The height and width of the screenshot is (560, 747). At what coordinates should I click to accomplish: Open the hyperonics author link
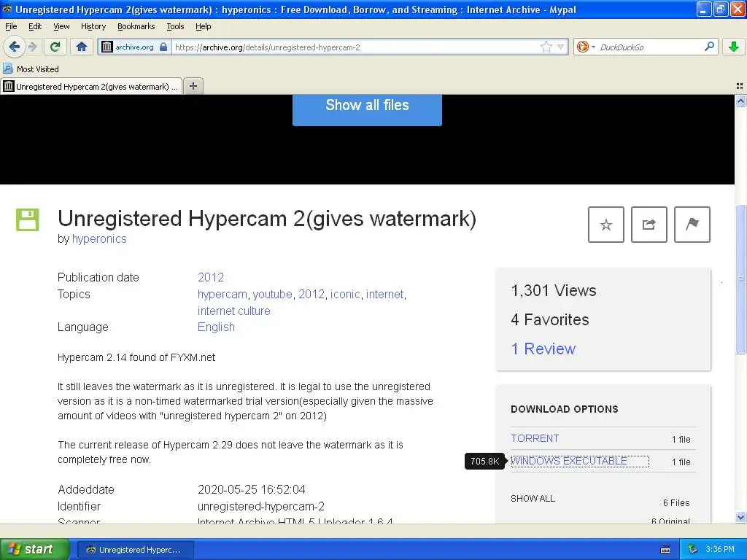click(99, 238)
